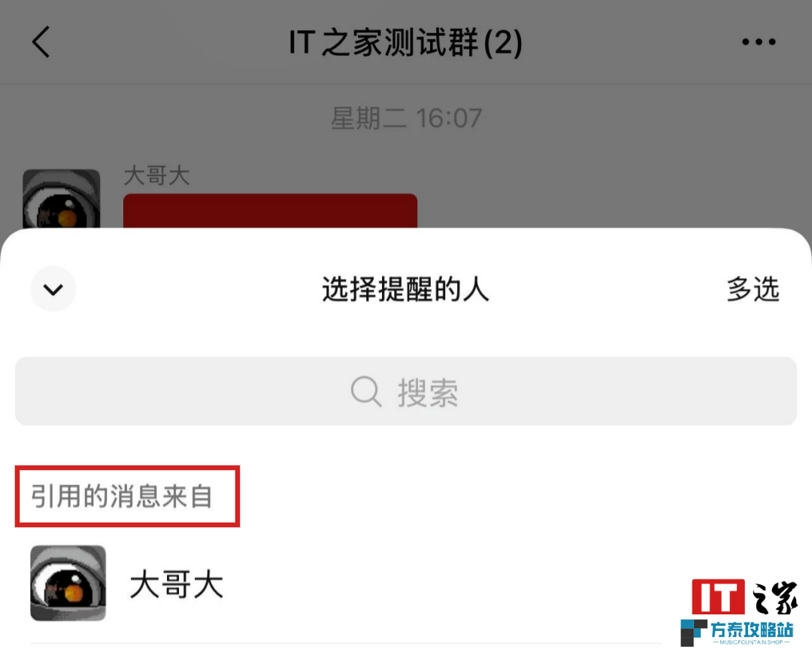Screen dimensions: 812x652
Task: Click the 之家 calligraphy watermark
Action: [x=774, y=597]
